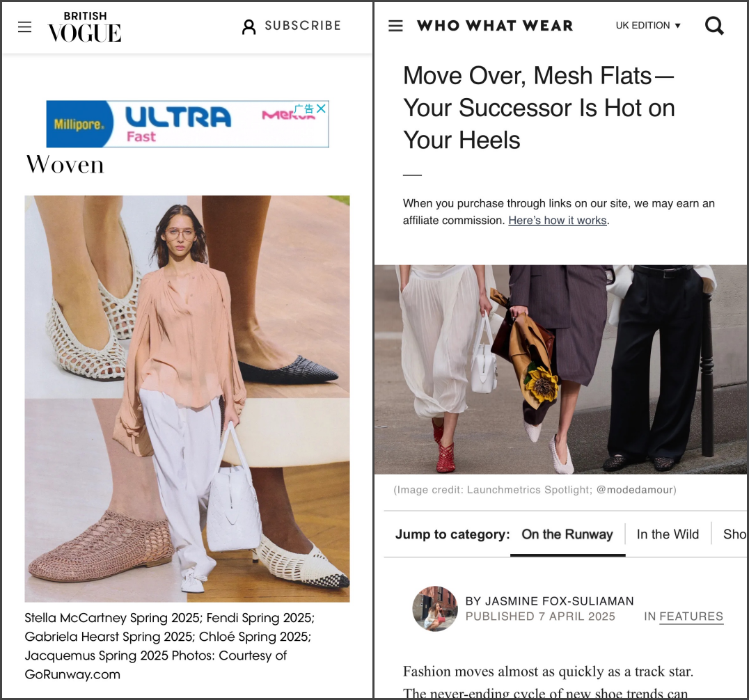Click the Who What Wear search magnifier
This screenshot has width=749, height=700.
coord(714,26)
